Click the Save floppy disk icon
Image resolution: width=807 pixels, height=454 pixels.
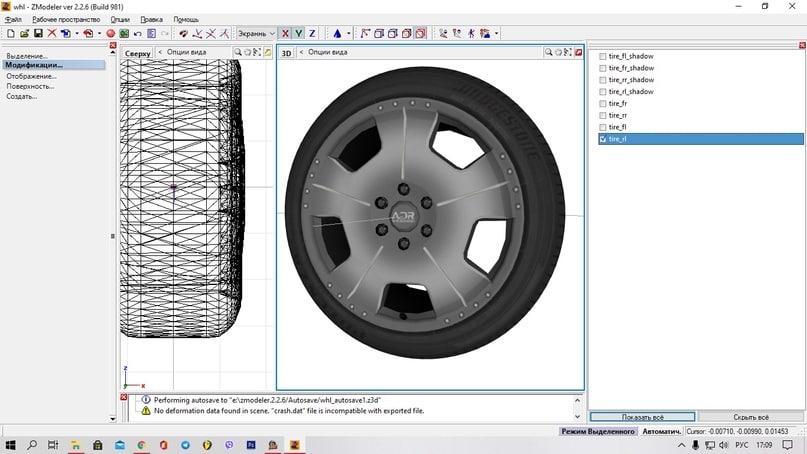point(38,33)
